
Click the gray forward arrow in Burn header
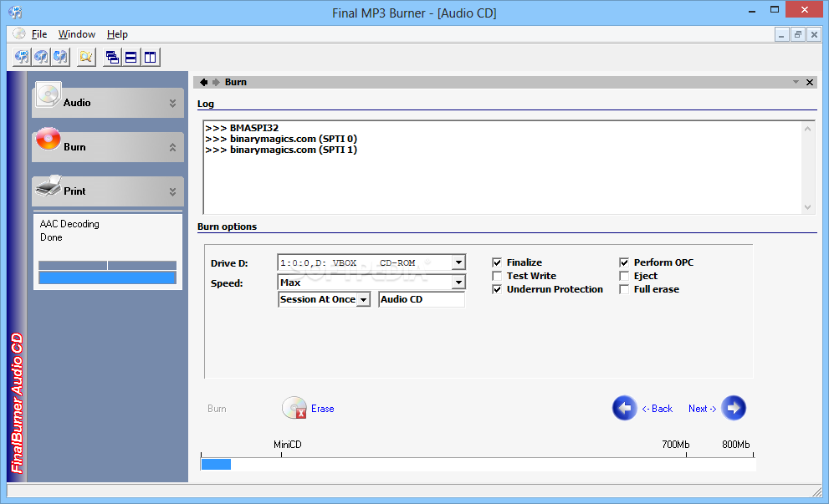pyautogui.click(x=216, y=82)
